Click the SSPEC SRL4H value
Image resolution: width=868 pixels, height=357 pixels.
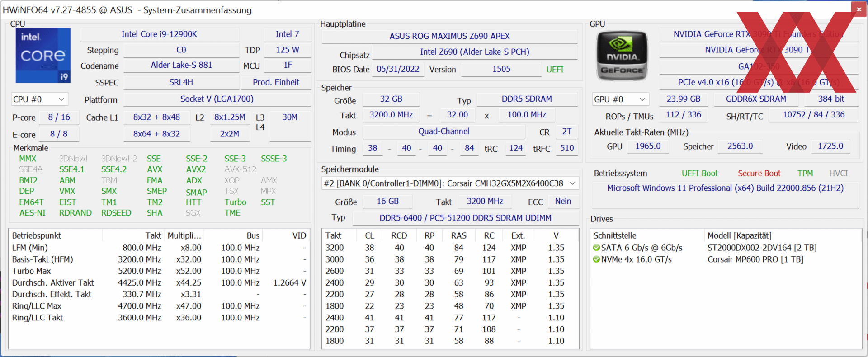coord(181,82)
